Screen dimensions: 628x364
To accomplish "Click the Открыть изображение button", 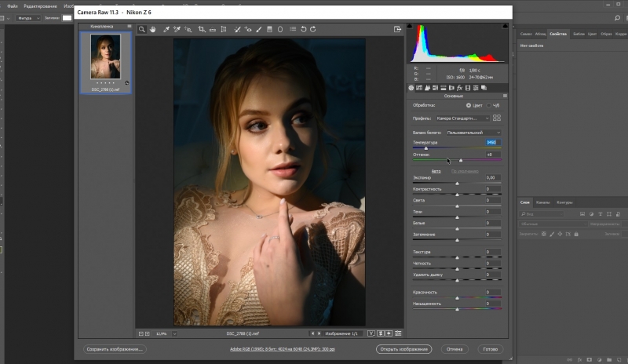I will [403, 349].
